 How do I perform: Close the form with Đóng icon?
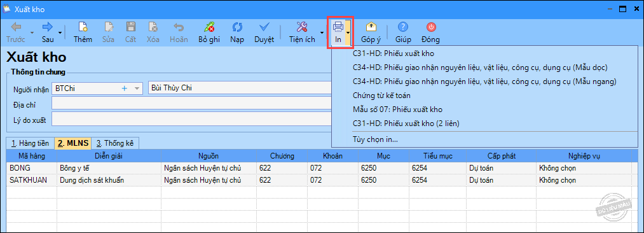[x=431, y=27]
